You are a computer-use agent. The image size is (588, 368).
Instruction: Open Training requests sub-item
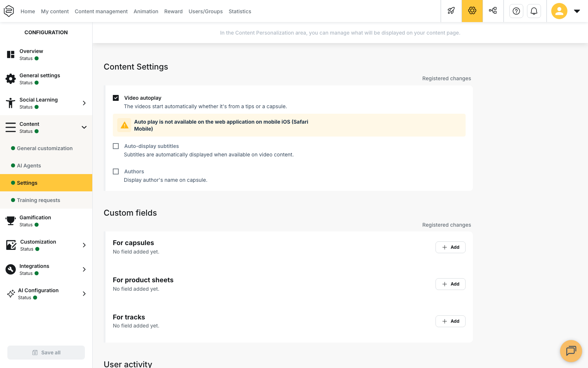[46, 200]
